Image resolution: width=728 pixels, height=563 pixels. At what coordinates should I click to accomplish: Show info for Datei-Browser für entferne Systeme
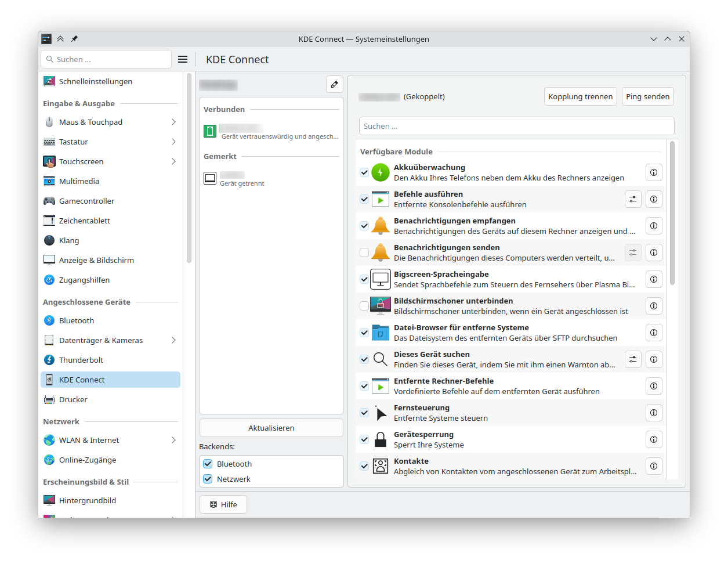[654, 333]
